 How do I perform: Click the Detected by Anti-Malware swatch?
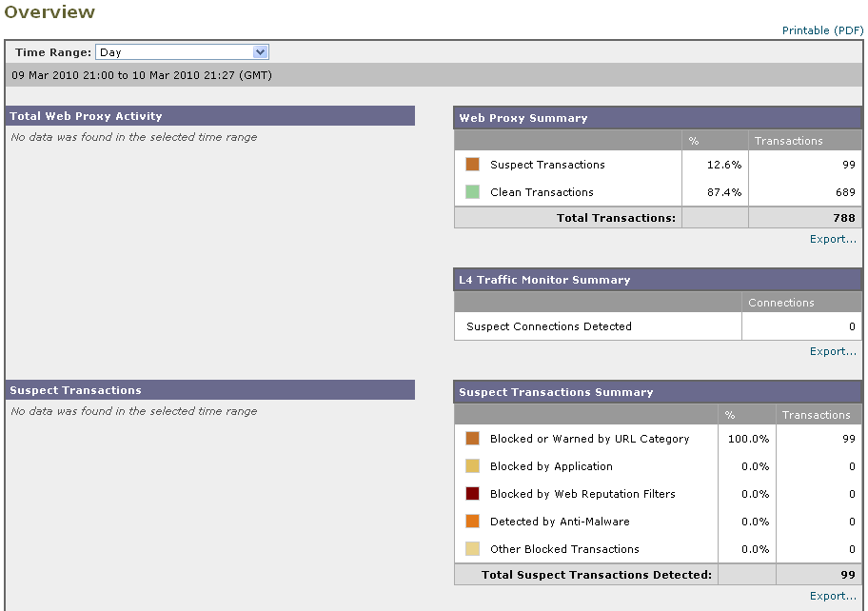(x=472, y=522)
